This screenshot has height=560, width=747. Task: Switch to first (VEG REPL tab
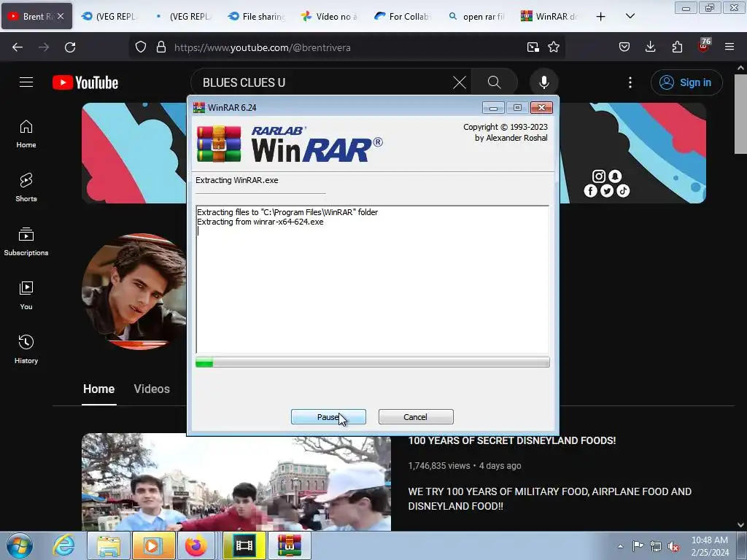[109, 17]
